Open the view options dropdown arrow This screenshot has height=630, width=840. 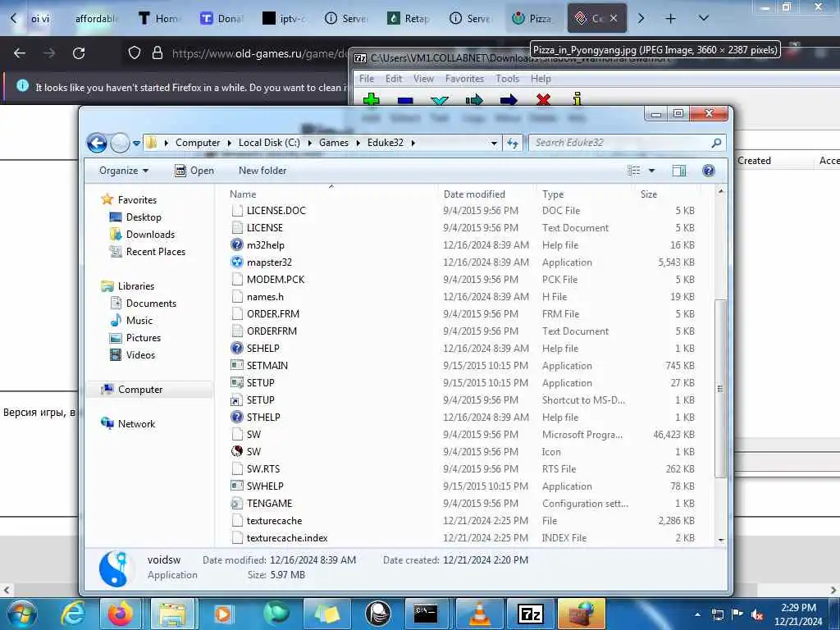[651, 171]
